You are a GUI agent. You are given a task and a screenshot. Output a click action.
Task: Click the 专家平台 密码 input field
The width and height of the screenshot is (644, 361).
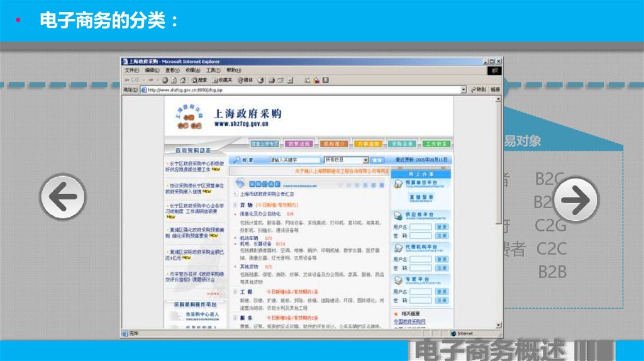tap(421, 300)
